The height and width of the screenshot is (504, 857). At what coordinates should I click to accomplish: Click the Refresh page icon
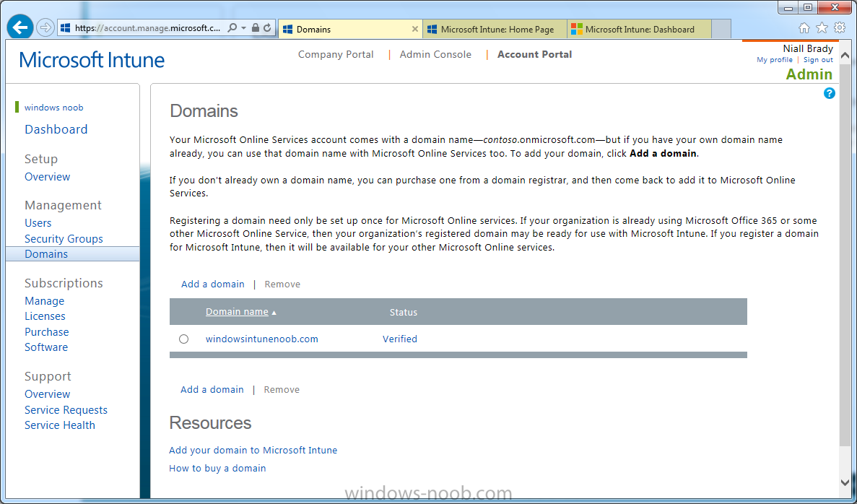[x=267, y=28]
